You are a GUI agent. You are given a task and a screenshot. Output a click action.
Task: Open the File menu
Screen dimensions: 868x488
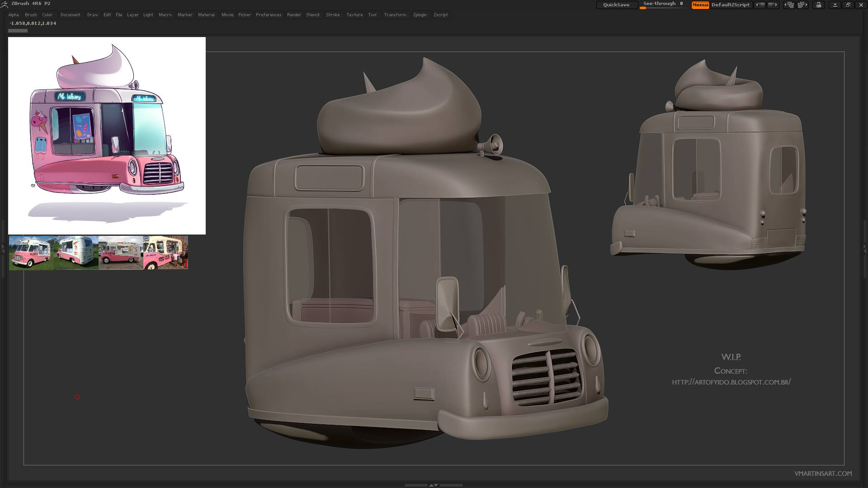119,15
